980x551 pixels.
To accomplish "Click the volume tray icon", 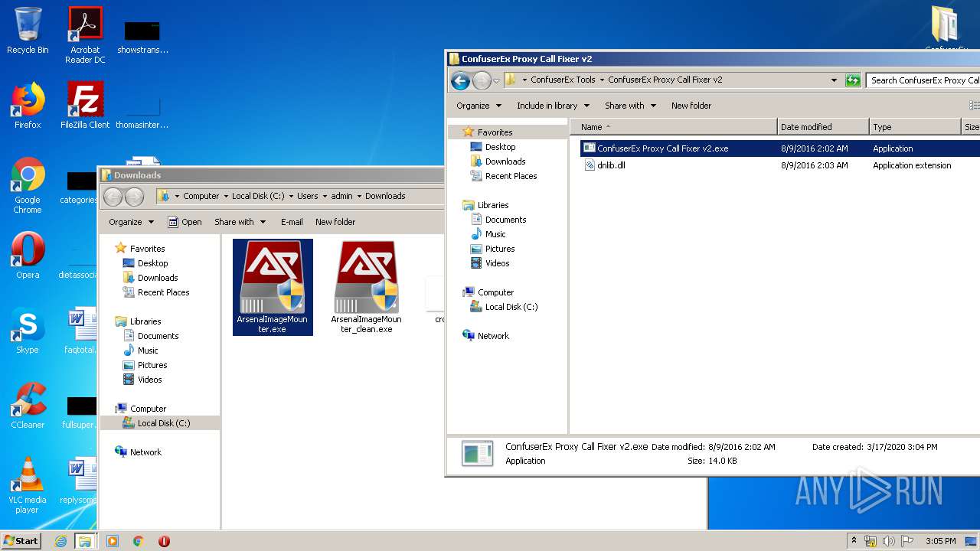I will click(888, 541).
